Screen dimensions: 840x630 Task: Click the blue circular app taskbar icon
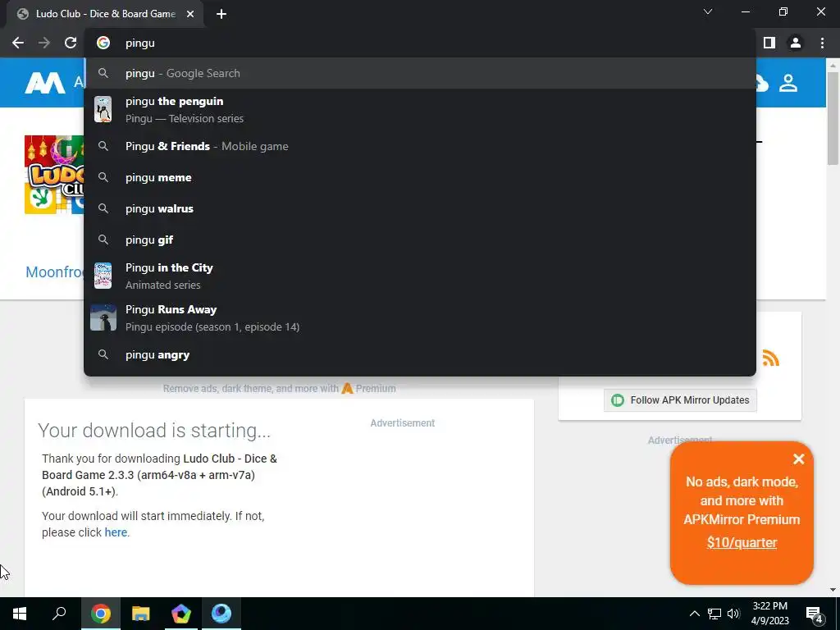(221, 614)
